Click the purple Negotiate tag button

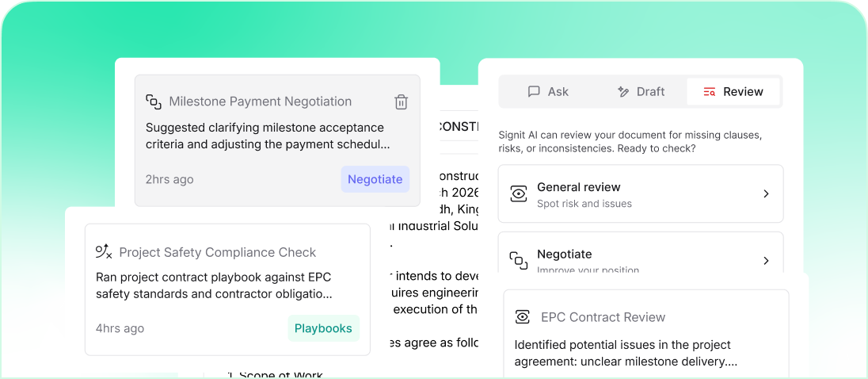click(x=375, y=179)
